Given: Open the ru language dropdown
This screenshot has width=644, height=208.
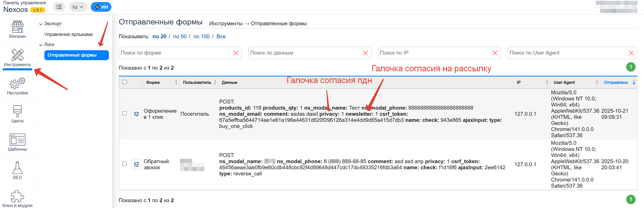Looking at the screenshot, I should tap(78, 7).
